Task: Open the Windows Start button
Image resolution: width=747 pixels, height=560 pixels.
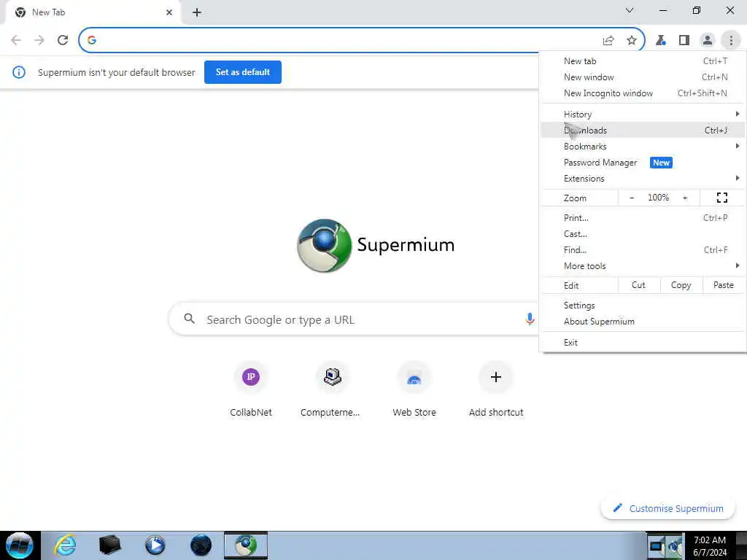Action: (20, 545)
